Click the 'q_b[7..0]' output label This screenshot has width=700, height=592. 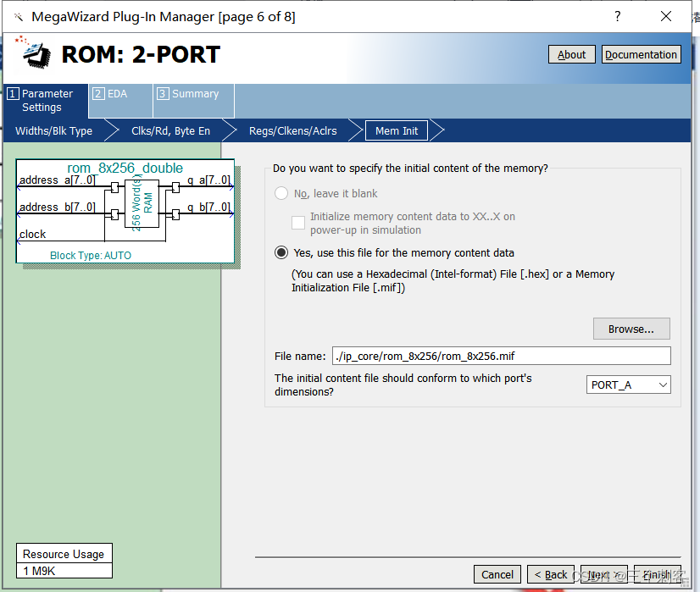pyautogui.click(x=208, y=207)
